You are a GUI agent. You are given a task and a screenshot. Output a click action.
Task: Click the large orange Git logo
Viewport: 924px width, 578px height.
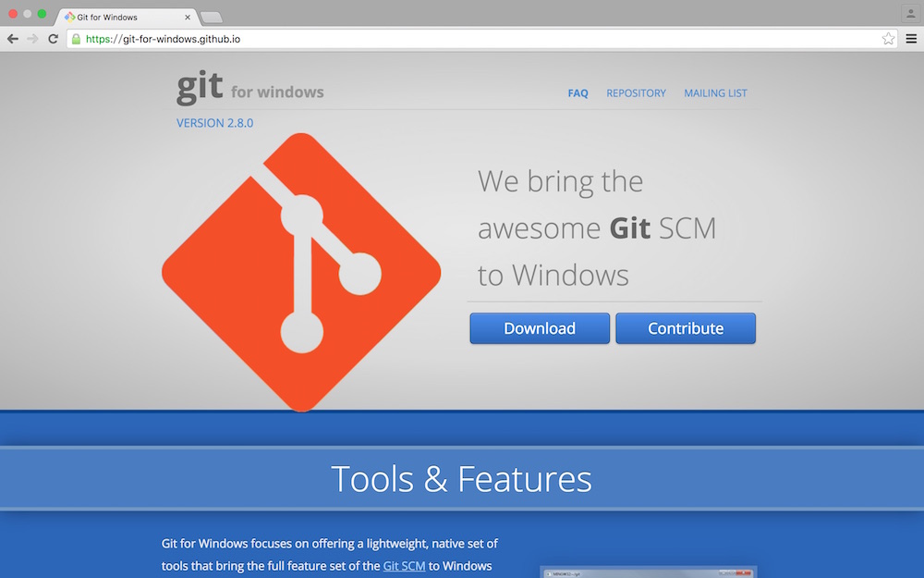(x=301, y=272)
